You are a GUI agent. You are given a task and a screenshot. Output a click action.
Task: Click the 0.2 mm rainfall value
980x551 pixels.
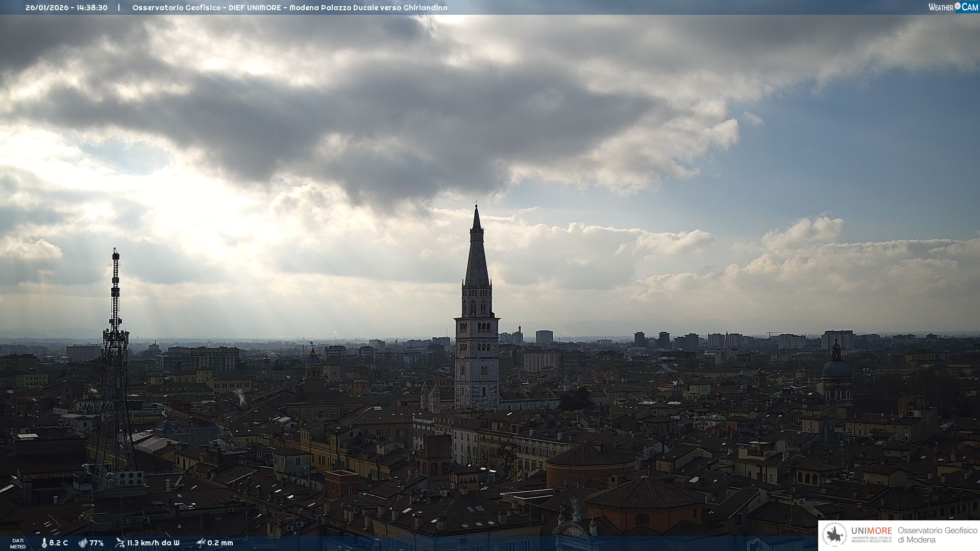[220, 543]
